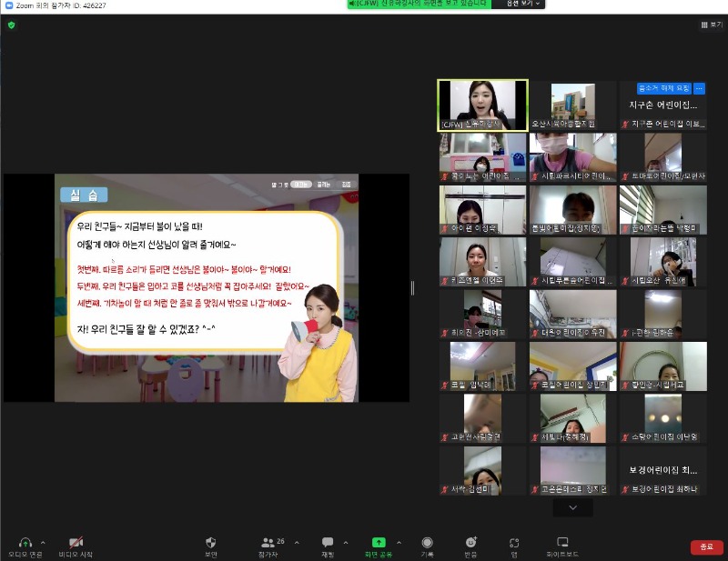
Task: Open the Reactions (반응) smiley icon
Action: pyautogui.click(x=470, y=542)
